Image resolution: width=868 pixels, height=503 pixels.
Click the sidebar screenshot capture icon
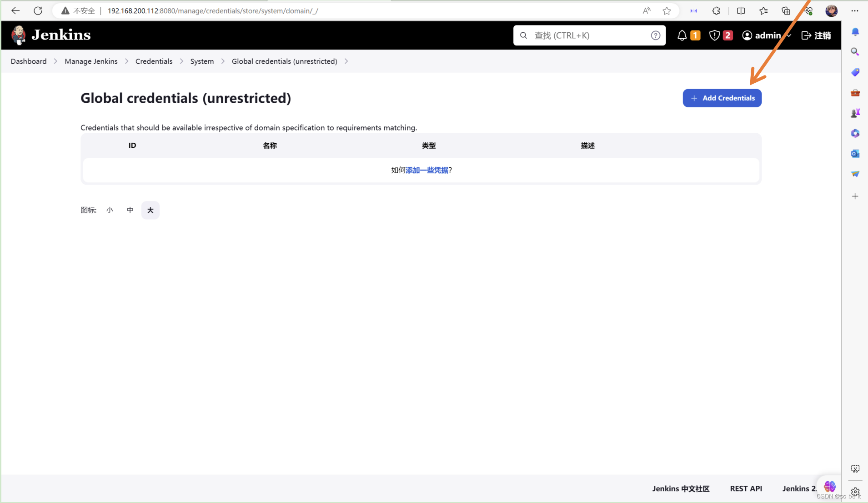click(x=855, y=469)
